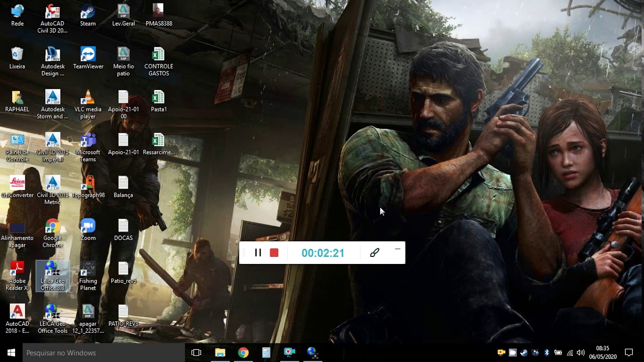Open the Rede desktop icon
Viewport: 644px width, 362px height.
pos(18,16)
